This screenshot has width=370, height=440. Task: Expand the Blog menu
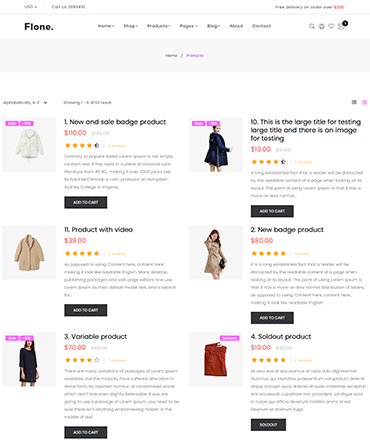coord(213,26)
